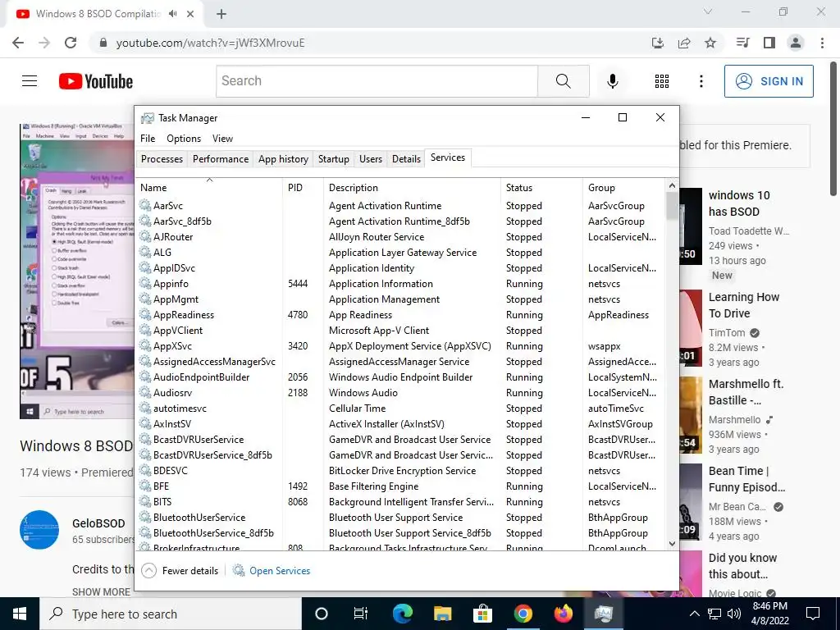Click the install app icon in address bar
This screenshot has height=630, width=840.
click(x=658, y=43)
